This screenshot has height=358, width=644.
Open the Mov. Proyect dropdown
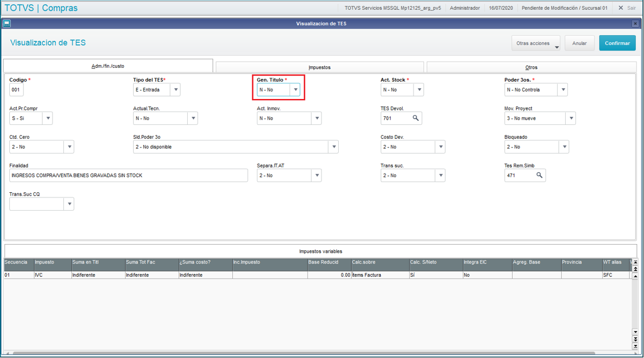[571, 118]
